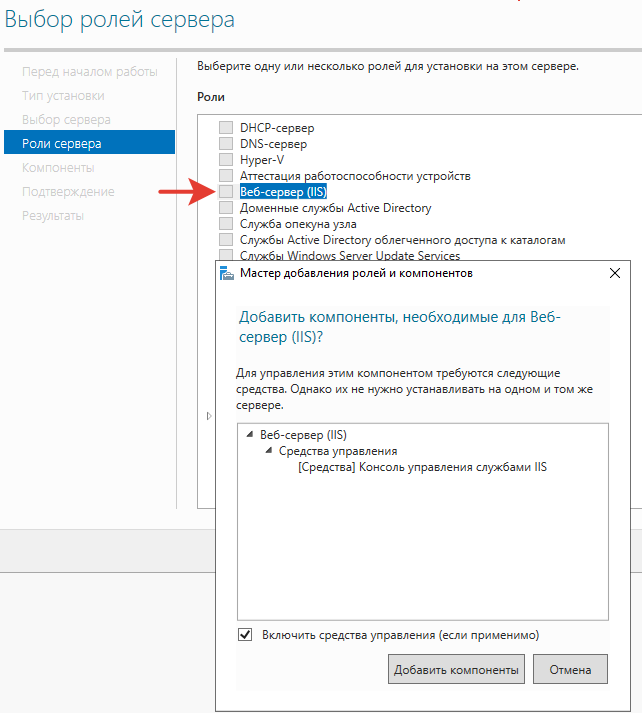This screenshot has width=642, height=713.
Task: Close the Мастер добавления ролей dialog
Action: [615, 273]
